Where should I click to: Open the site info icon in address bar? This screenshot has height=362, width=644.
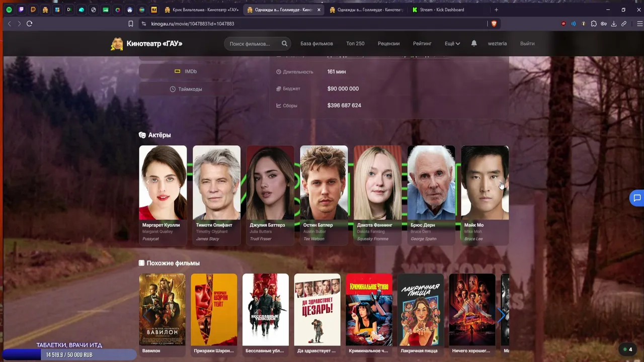(x=144, y=24)
